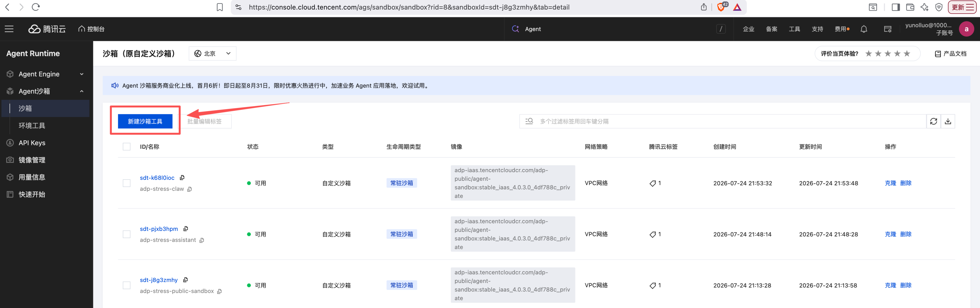Refresh the sandbox list with the refresh icon
This screenshot has height=308, width=980.
(934, 121)
